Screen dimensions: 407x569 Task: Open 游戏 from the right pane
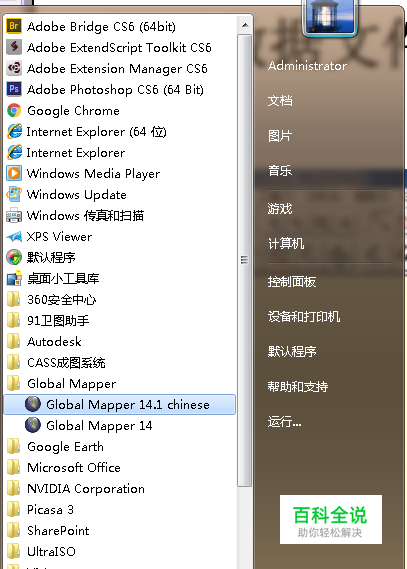(x=280, y=208)
